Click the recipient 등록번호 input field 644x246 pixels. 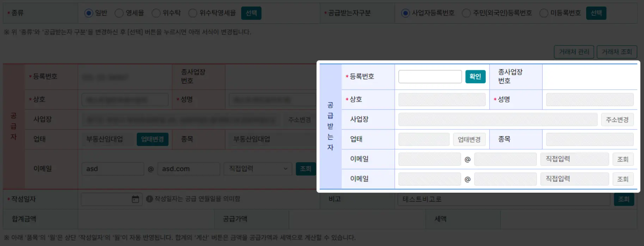click(430, 77)
